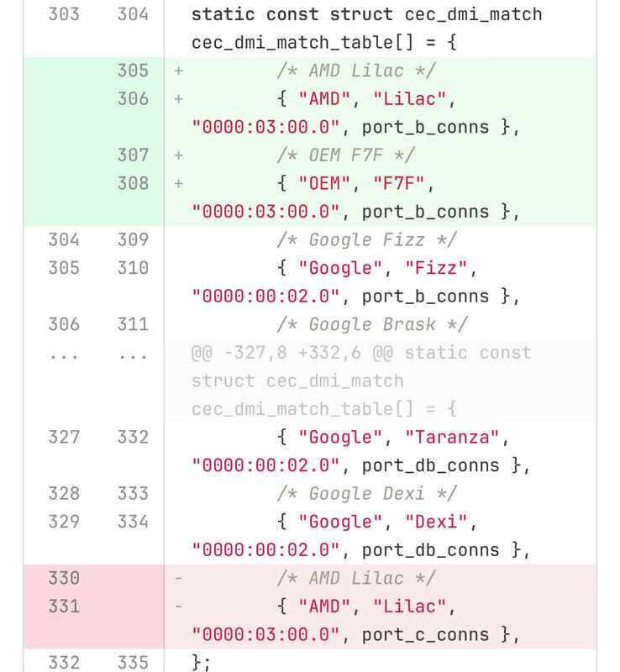Screen dimensions: 620x672
Task: Click the plus marker on line 305
Action: (x=179, y=71)
